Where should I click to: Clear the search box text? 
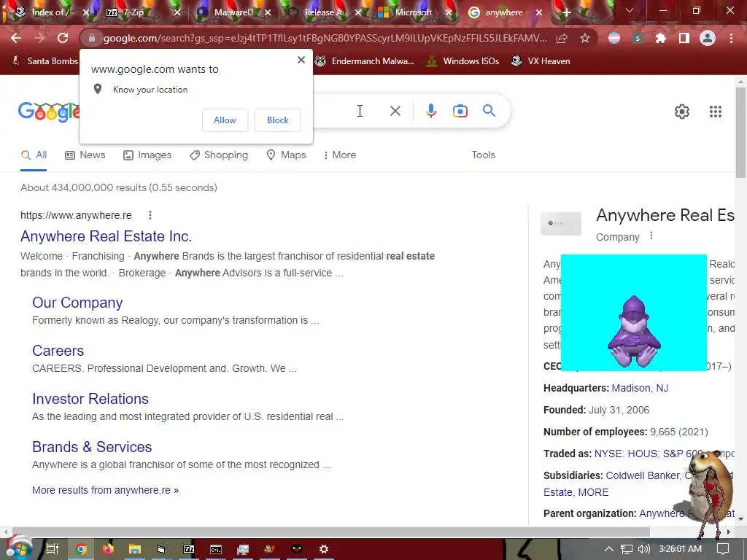coord(395,111)
